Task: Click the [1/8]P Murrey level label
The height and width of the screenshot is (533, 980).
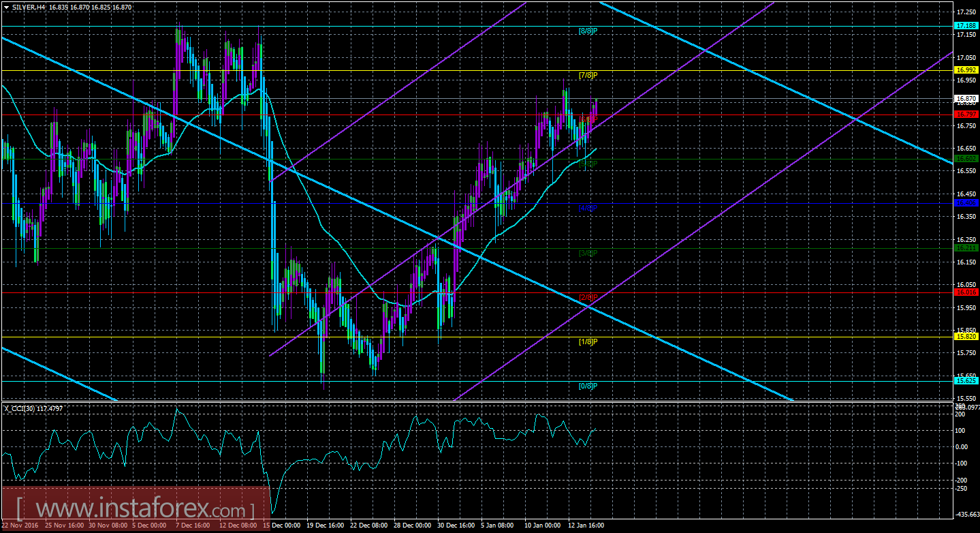Action: coord(588,341)
